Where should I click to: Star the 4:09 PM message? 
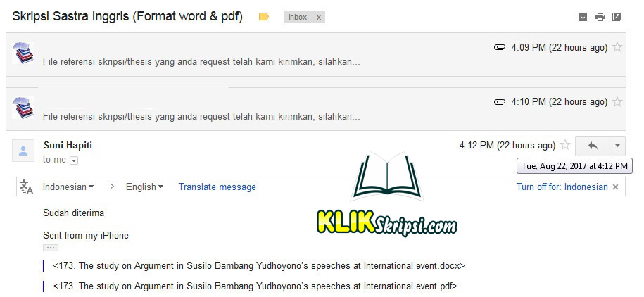click(617, 47)
